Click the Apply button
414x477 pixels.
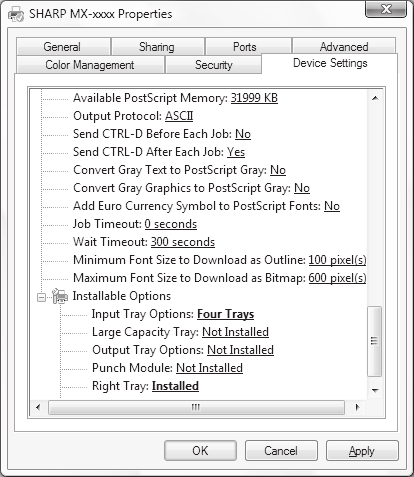click(362, 451)
